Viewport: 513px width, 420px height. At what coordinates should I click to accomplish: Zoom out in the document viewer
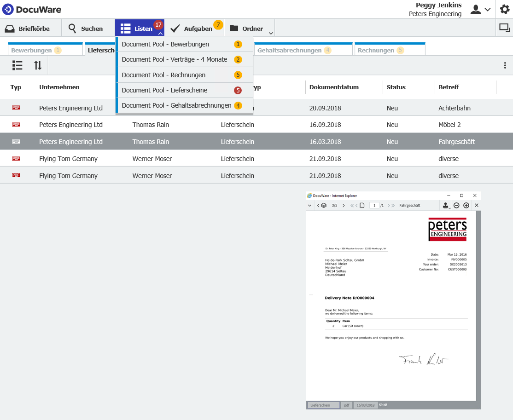[x=456, y=205]
